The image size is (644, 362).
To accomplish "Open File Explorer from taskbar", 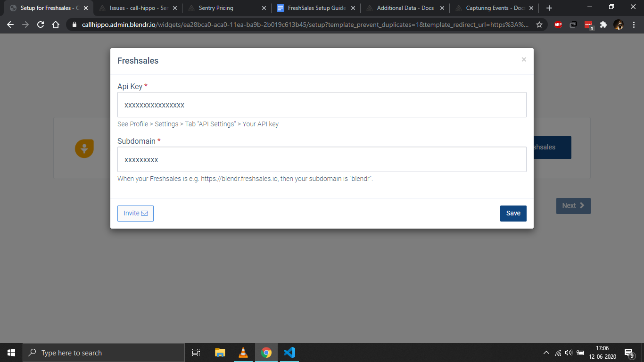I will pos(220,353).
